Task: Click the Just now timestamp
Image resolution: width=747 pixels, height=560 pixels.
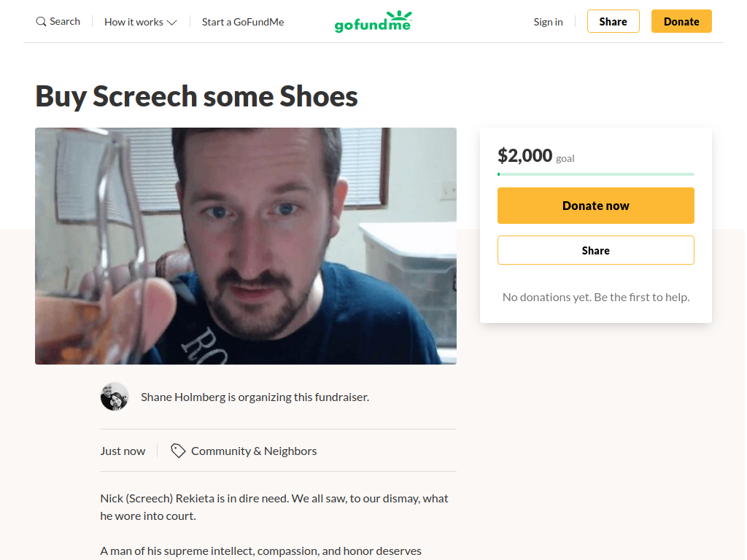Action: 123,451
